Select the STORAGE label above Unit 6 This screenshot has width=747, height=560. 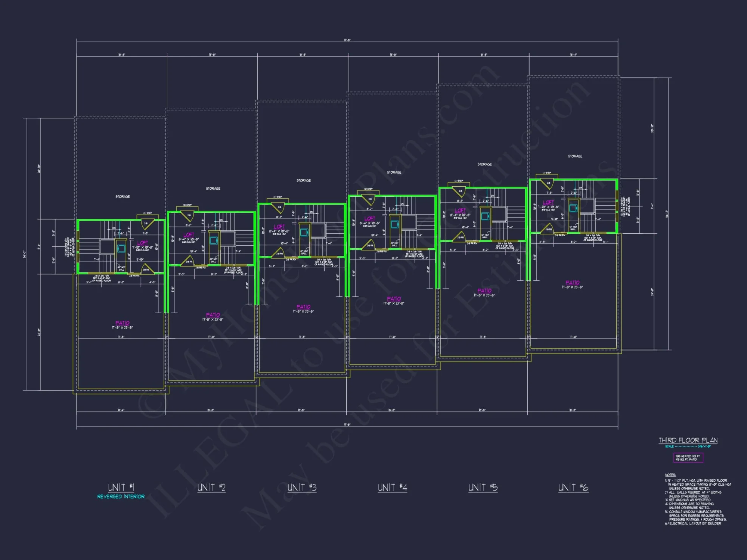click(575, 156)
